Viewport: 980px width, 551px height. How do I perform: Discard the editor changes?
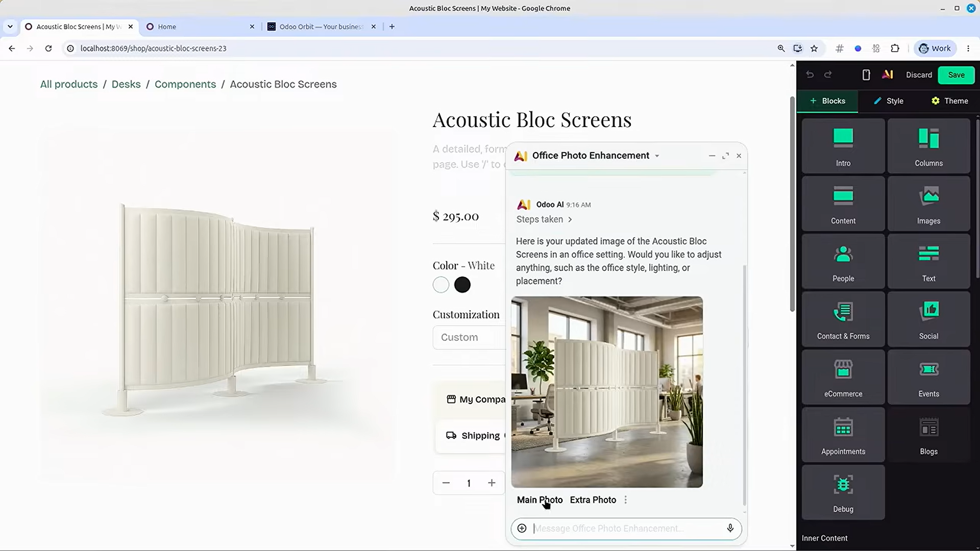coord(919,75)
